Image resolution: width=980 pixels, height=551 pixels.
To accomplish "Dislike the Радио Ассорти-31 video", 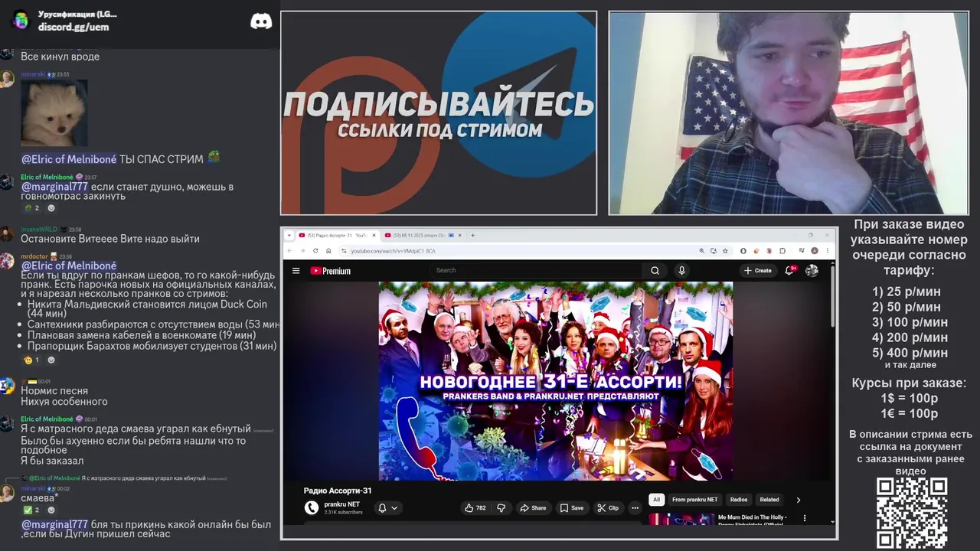I will pos(501,507).
